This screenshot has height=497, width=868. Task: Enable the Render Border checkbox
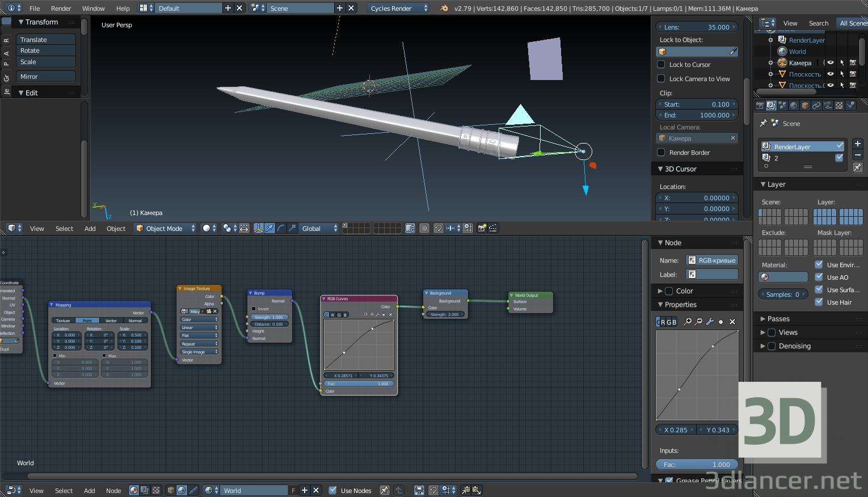[x=660, y=152]
